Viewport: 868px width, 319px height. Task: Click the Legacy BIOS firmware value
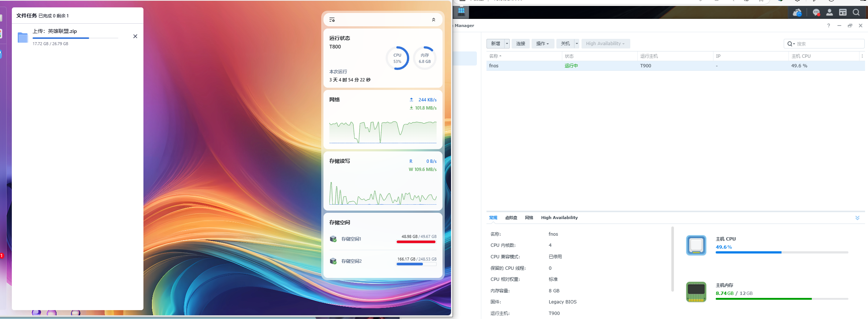[x=563, y=302]
